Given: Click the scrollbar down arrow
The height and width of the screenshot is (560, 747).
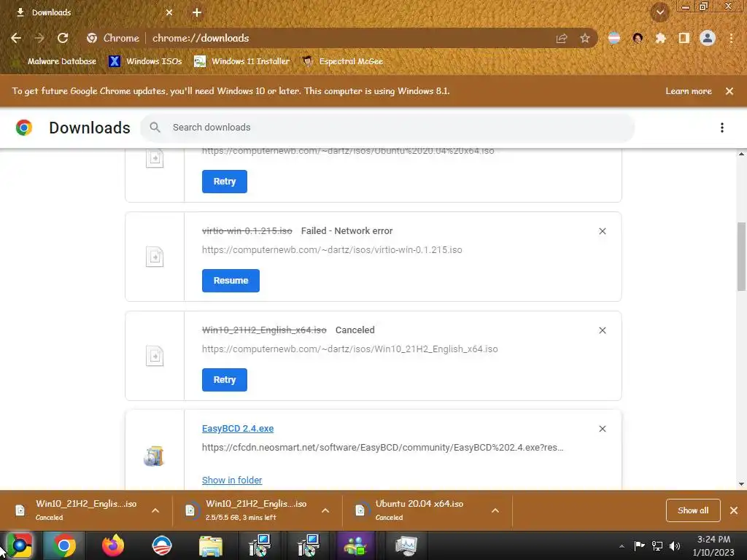Looking at the screenshot, I should (x=741, y=484).
